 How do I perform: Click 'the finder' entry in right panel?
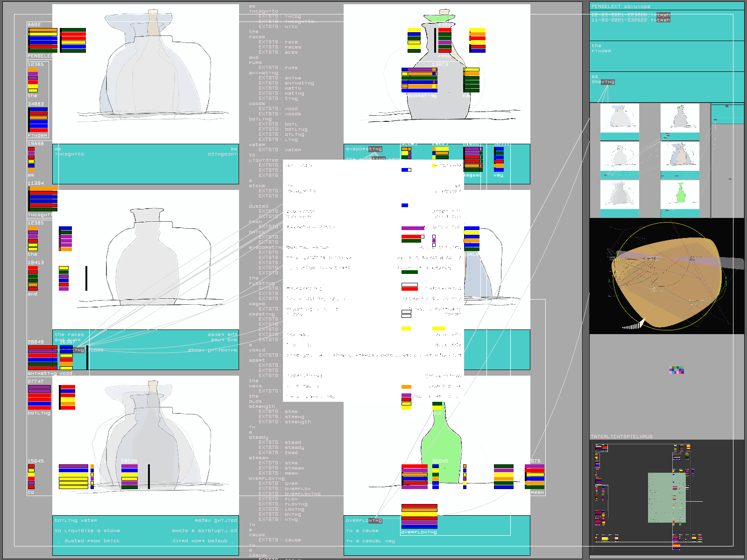click(601, 48)
